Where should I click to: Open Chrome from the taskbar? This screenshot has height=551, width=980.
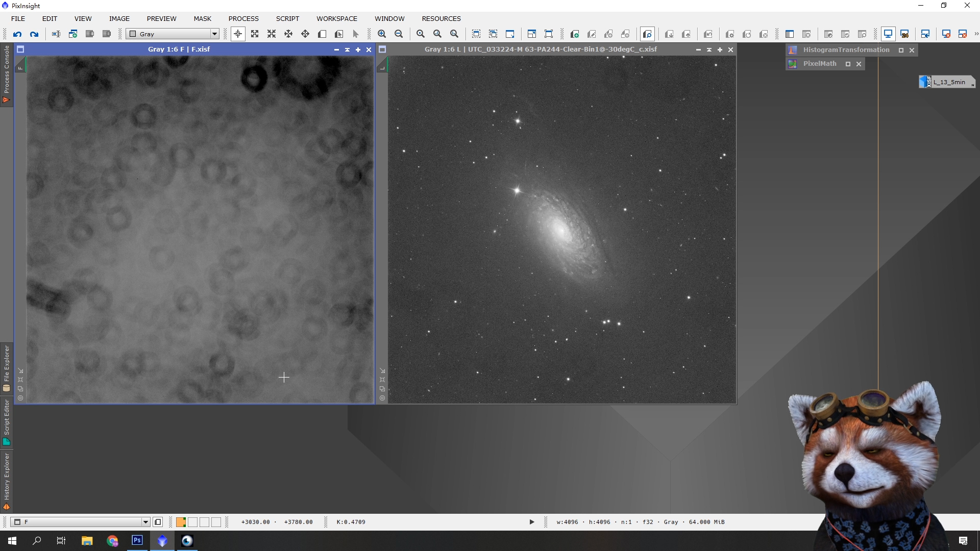112,541
